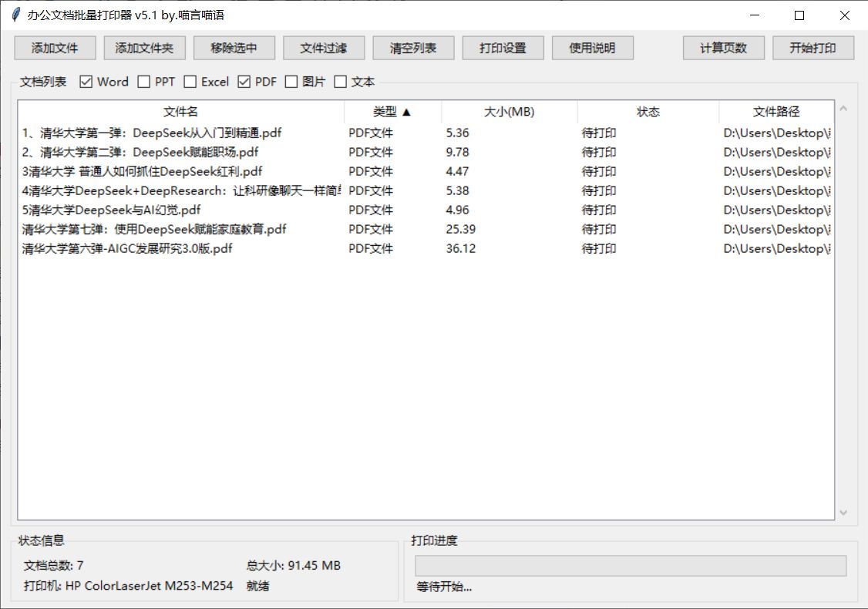868x609 pixels.
Task: Click the 计算页数 button
Action: click(x=724, y=48)
